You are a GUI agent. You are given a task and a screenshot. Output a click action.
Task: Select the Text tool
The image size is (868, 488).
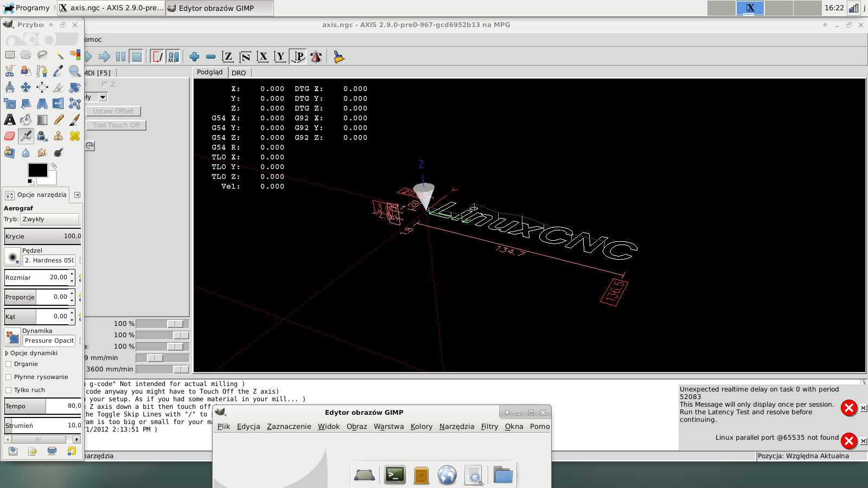10,120
